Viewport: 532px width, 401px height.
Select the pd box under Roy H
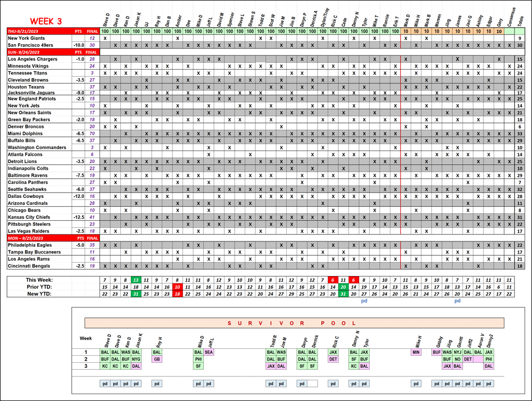tap(157, 383)
